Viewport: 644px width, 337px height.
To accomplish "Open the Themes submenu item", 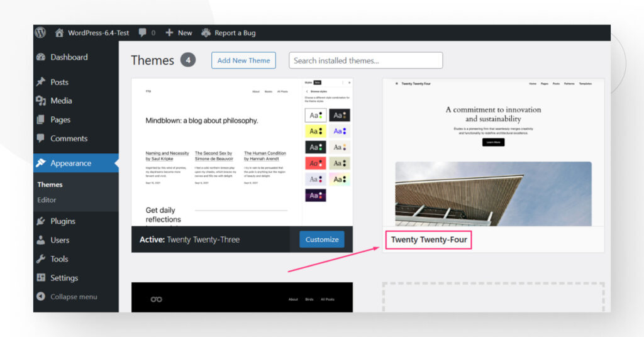I will tap(50, 184).
